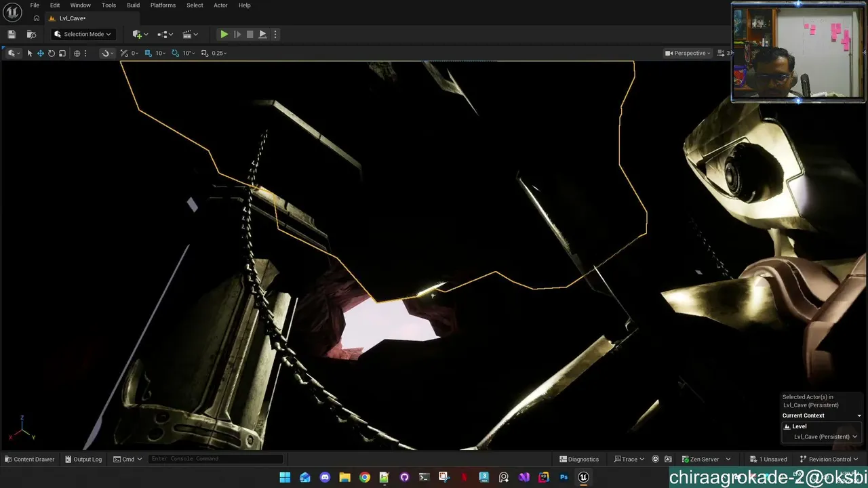Viewport: 868px width, 488px height.
Task: Open the play options three-dot menu
Action: (x=275, y=34)
